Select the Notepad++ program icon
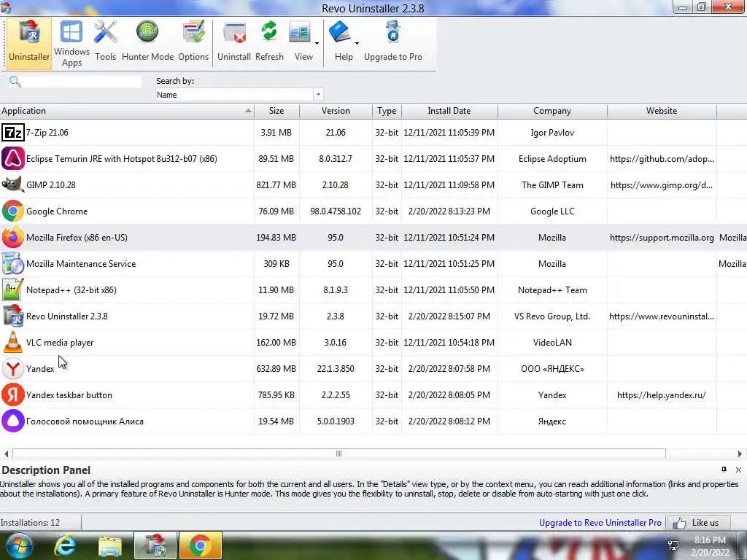The width and height of the screenshot is (747, 560). point(13,289)
